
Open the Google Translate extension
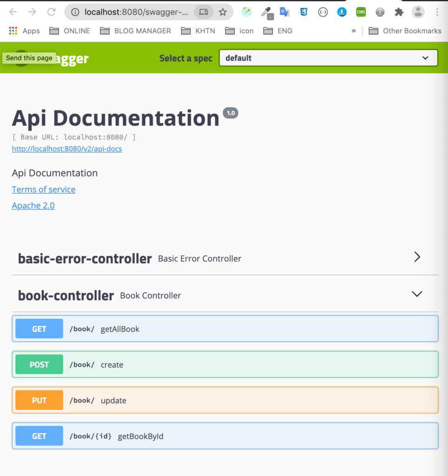(284, 12)
